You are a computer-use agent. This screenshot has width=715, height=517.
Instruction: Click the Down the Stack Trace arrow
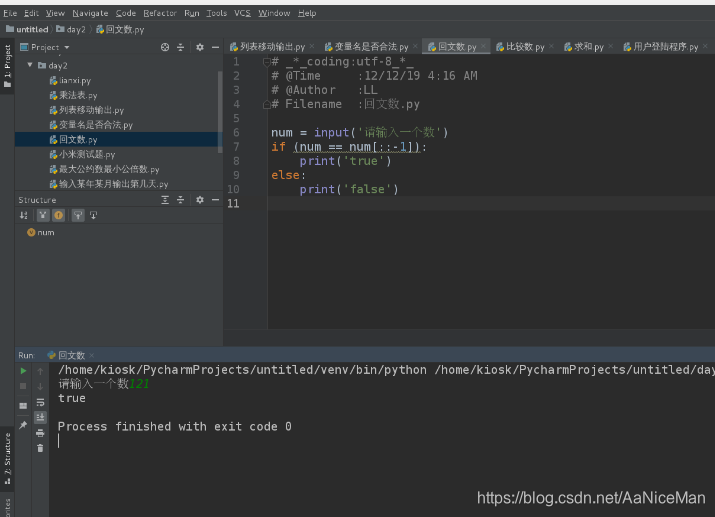40,386
